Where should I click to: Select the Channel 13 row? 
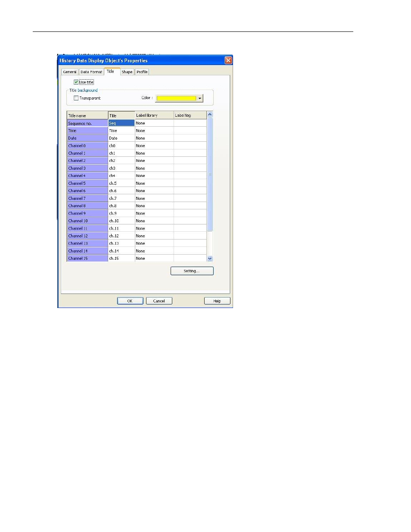coord(87,243)
